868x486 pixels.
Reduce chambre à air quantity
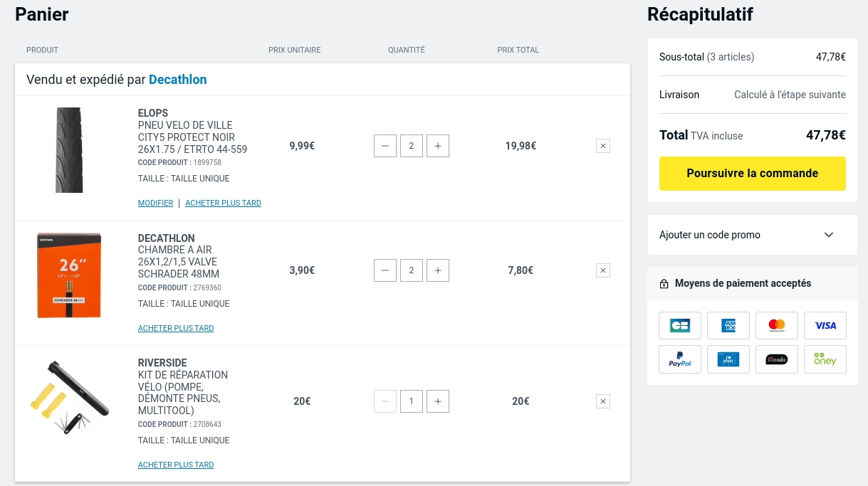(x=385, y=270)
